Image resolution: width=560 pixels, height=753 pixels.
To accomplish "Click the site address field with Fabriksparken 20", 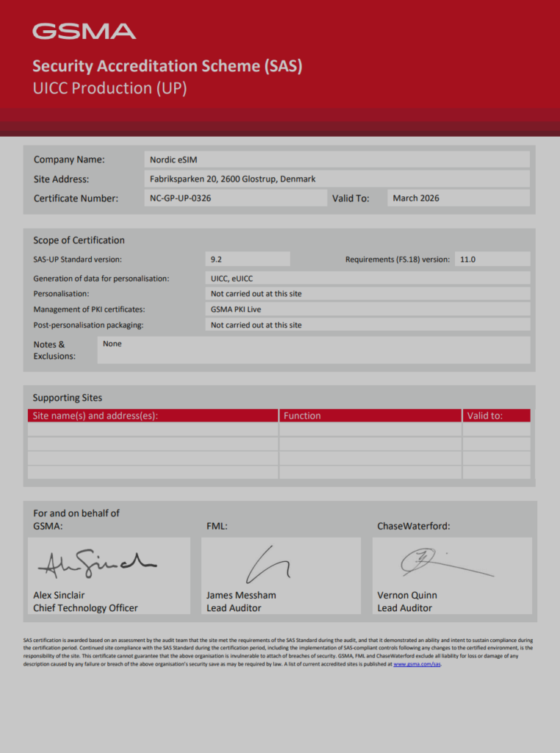I will point(337,179).
